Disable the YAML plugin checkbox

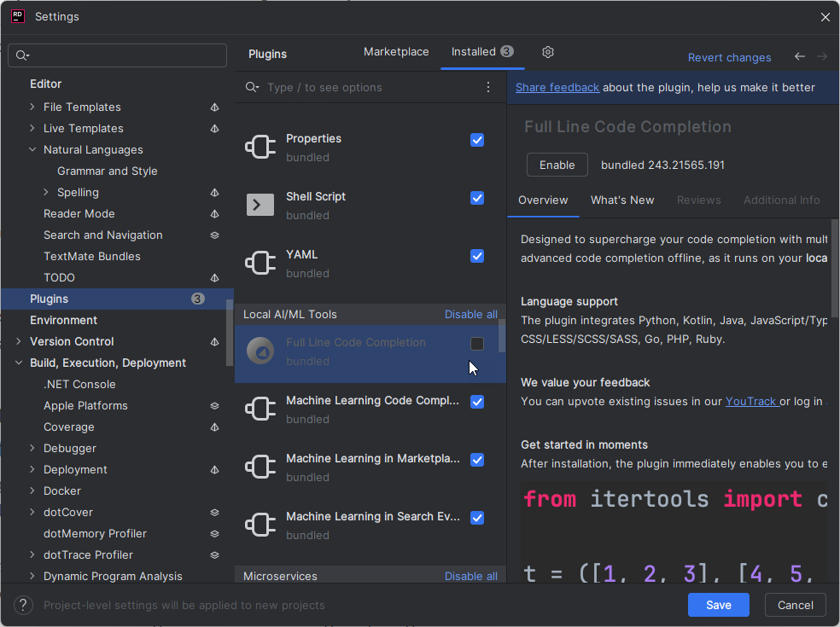[x=477, y=256]
